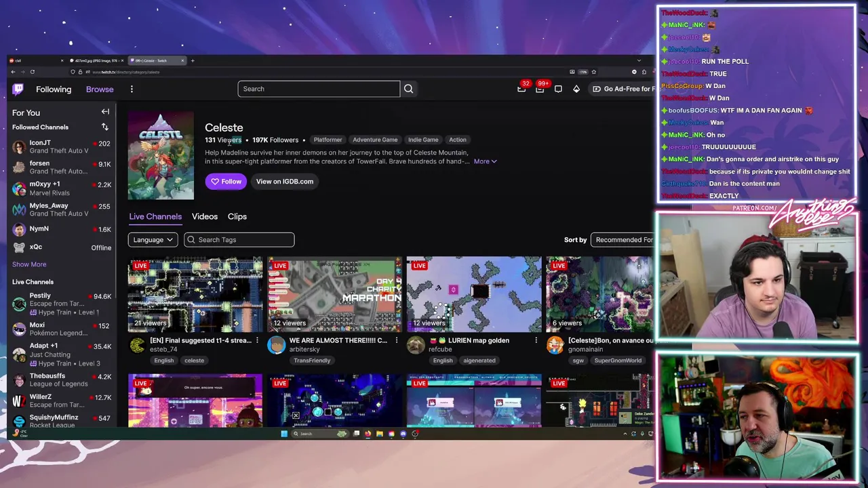Image resolution: width=868 pixels, height=488 pixels.
Task: Click the Indie Game tag
Action: coord(423,140)
